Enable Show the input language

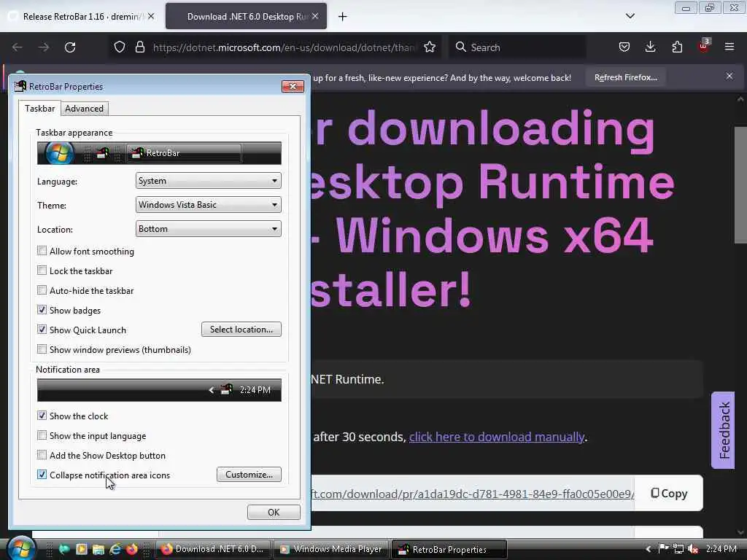coord(42,435)
